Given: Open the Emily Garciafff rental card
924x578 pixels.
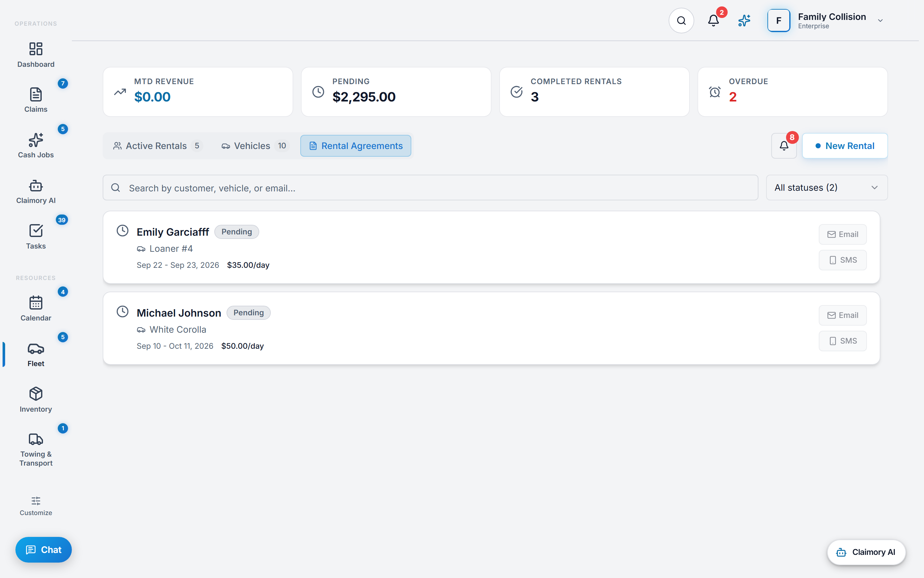Looking at the screenshot, I should pyautogui.click(x=492, y=247).
